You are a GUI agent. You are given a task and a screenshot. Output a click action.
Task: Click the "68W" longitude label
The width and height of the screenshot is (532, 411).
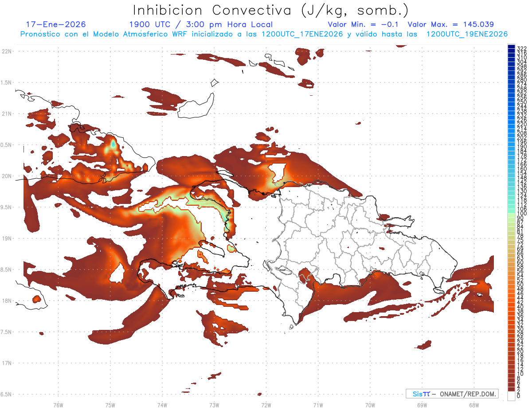474,405
